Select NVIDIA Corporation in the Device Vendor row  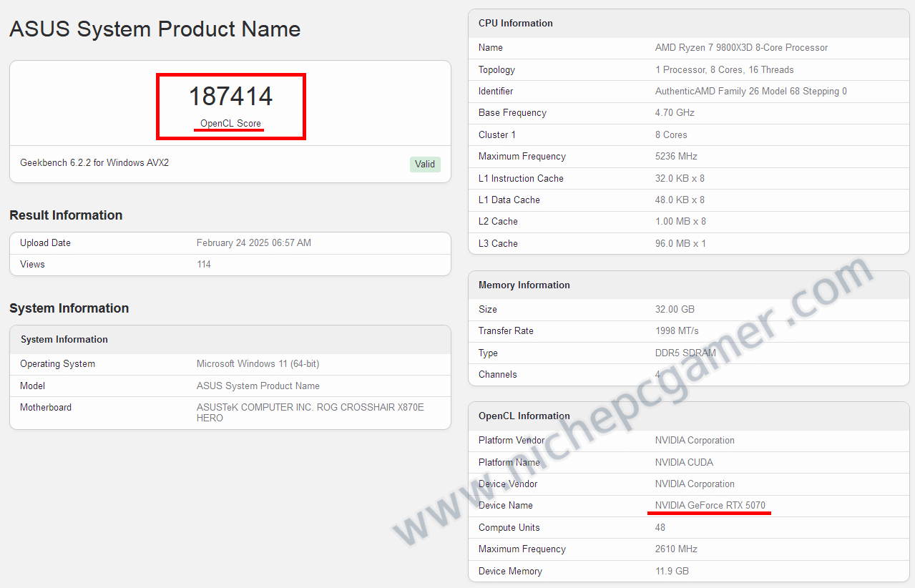pos(695,484)
